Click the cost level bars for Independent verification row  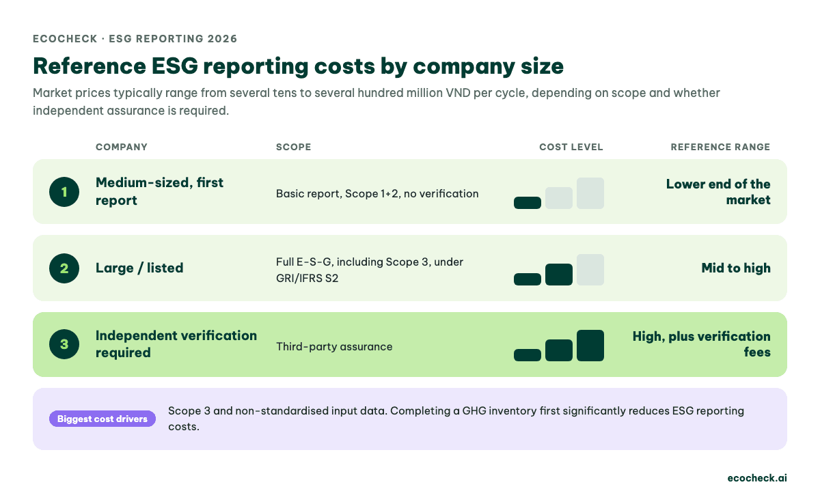(x=559, y=346)
